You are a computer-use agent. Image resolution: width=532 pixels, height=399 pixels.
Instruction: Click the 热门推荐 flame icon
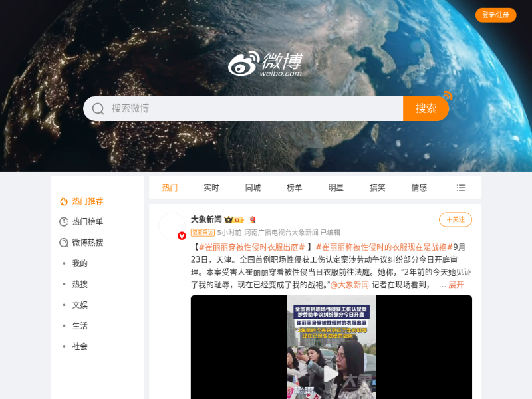(64, 201)
